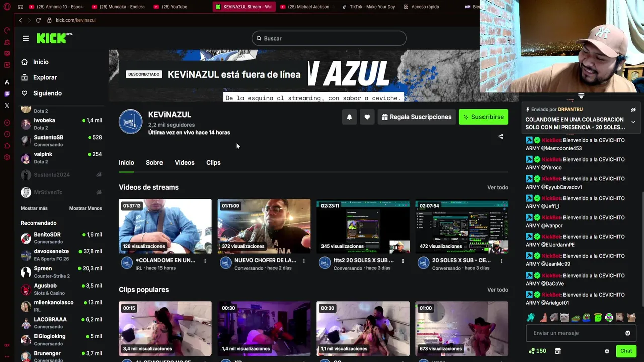Screen dimensions: 644x362
Task: Open options for !tts2 20 SOLES video
Action: [x=403, y=261]
